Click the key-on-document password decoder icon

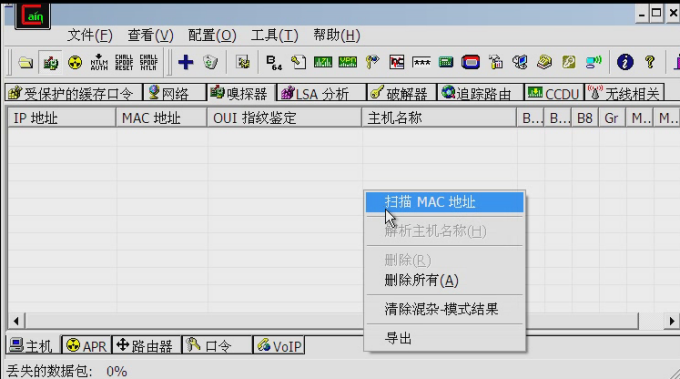298,62
